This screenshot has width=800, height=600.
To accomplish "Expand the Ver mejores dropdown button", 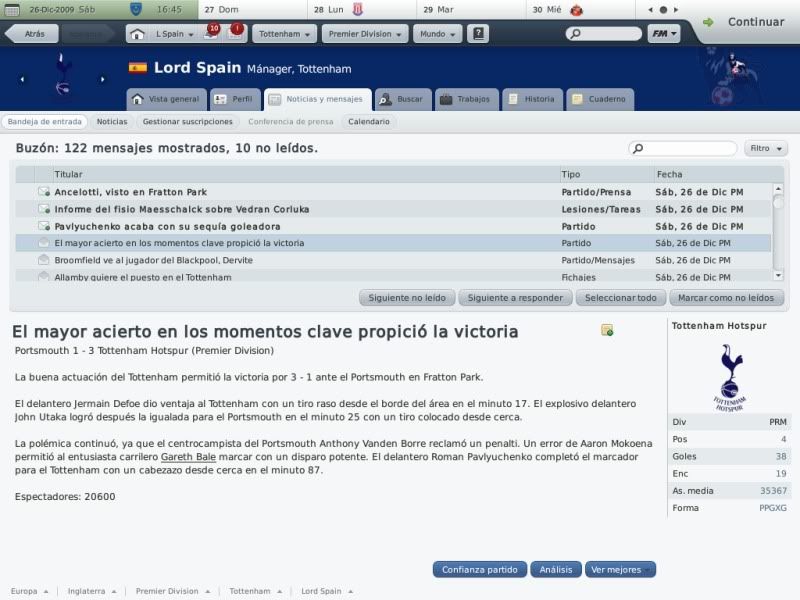I will click(620, 569).
